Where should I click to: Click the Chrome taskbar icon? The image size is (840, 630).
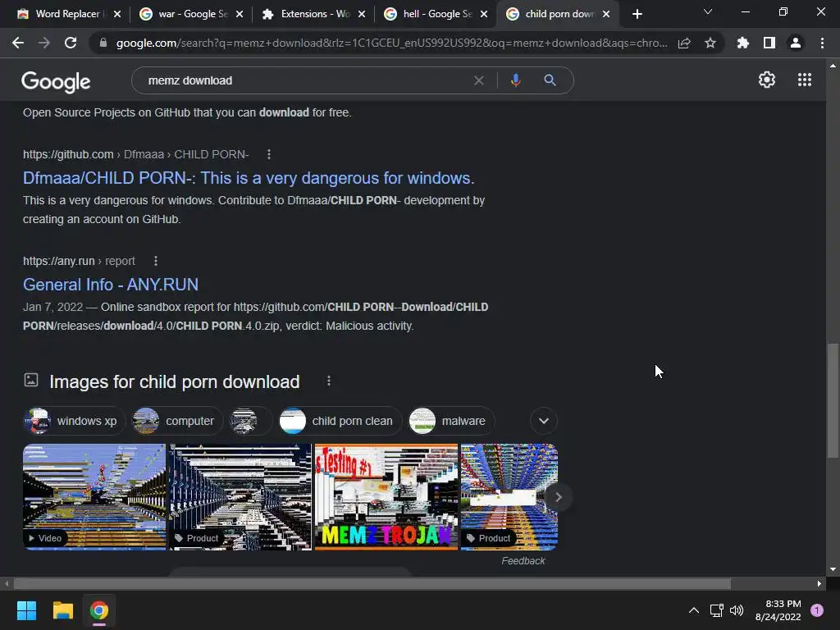99,610
